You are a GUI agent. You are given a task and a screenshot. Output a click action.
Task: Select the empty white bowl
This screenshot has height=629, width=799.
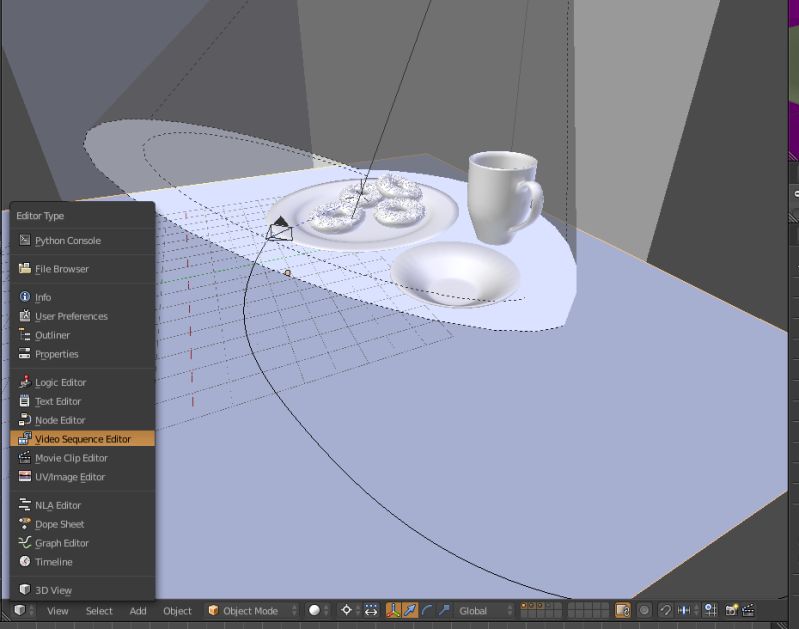455,274
